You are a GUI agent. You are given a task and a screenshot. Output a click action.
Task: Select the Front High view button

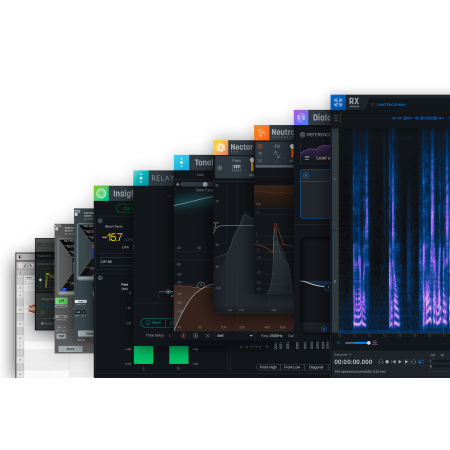click(x=268, y=367)
